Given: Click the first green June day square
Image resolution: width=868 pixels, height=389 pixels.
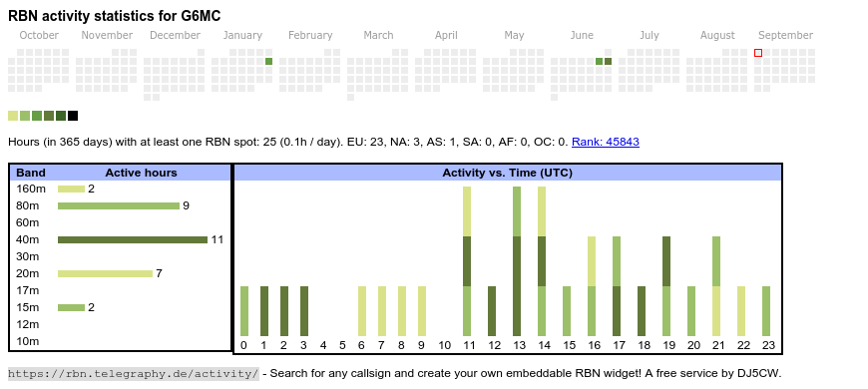Looking at the screenshot, I should point(599,62).
